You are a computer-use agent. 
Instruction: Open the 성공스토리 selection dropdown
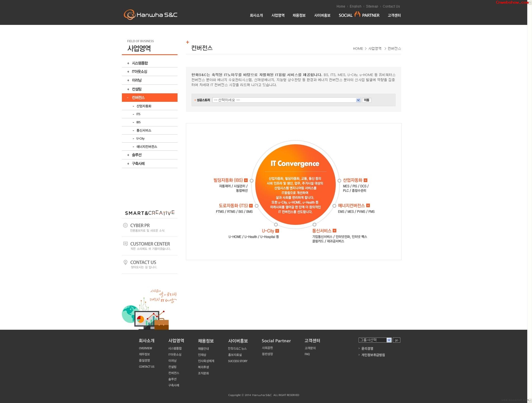pyautogui.click(x=287, y=100)
